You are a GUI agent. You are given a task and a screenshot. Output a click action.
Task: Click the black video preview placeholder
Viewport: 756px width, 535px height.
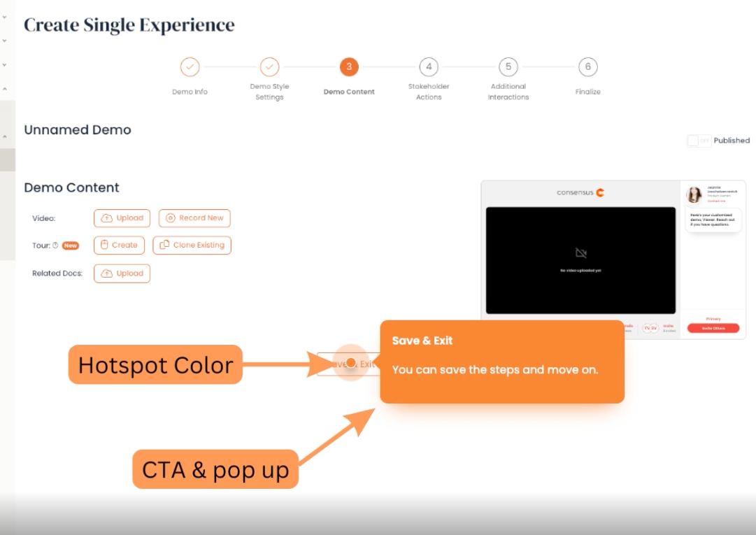coord(580,260)
